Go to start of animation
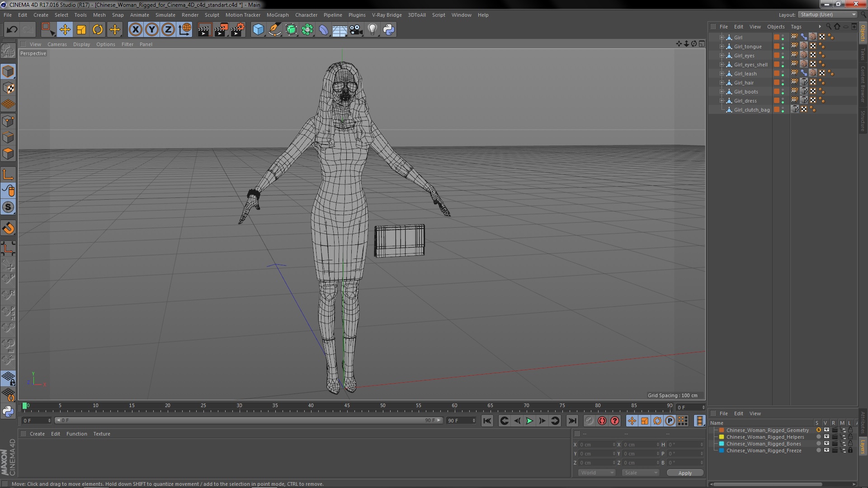Screen dimensions: 868x488 pos(487,421)
